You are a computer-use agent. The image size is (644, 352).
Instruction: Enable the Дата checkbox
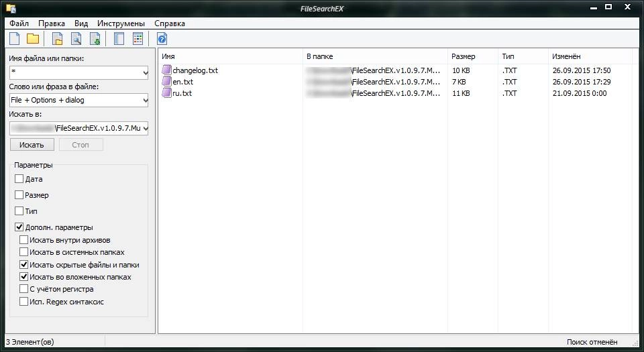19,179
